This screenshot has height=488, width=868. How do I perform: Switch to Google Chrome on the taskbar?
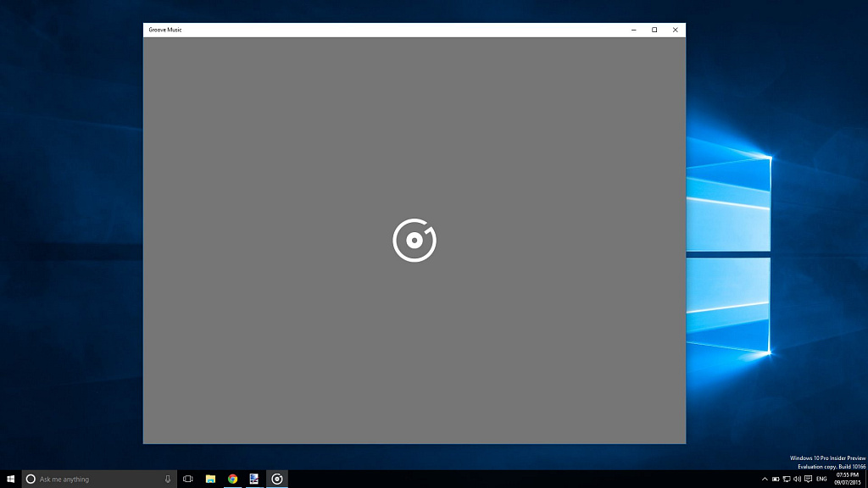coord(232,480)
